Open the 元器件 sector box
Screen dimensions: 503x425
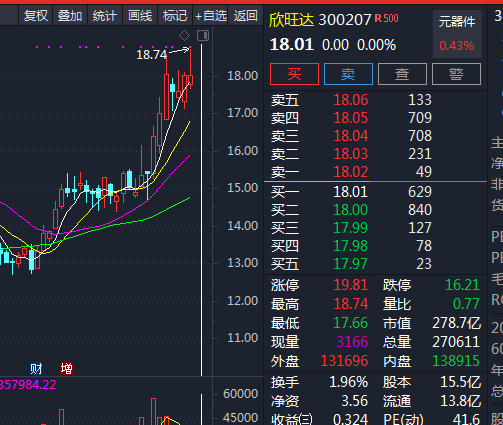pos(457,34)
